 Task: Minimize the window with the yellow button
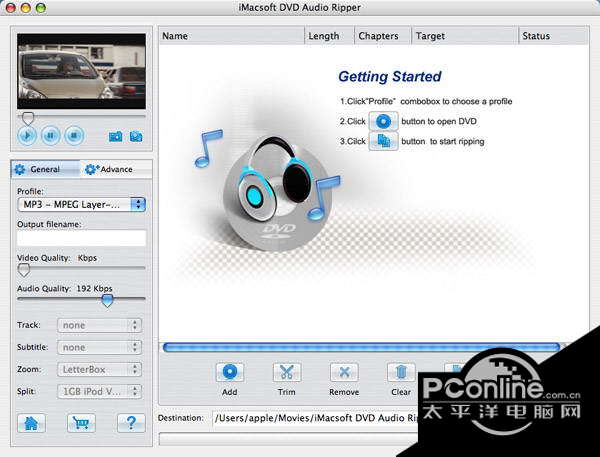coord(26,8)
